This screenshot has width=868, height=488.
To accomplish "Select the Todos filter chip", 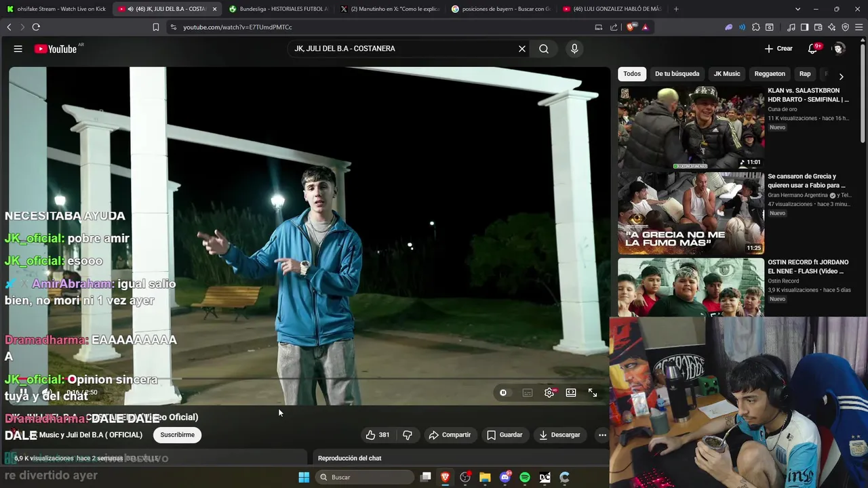I will 632,74.
